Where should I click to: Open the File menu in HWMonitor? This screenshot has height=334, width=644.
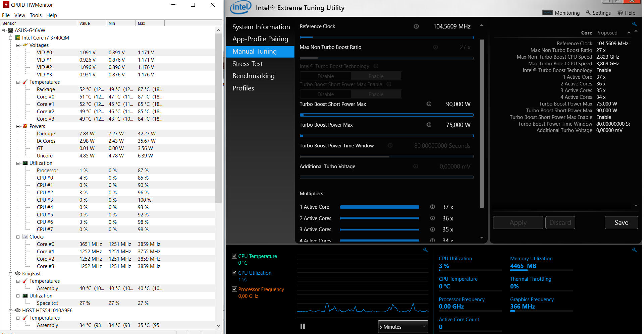coord(6,15)
